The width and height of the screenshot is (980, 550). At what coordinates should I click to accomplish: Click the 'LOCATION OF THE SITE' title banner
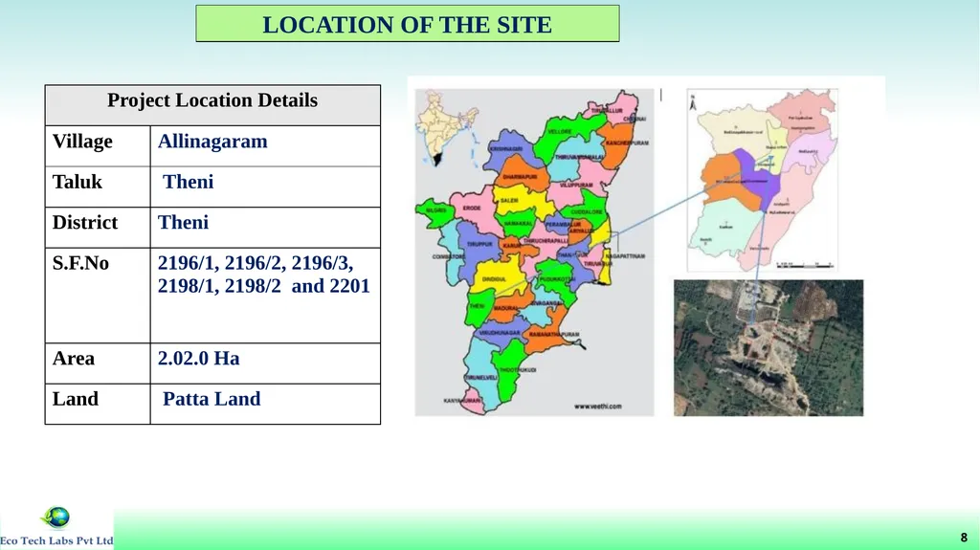[x=408, y=24]
